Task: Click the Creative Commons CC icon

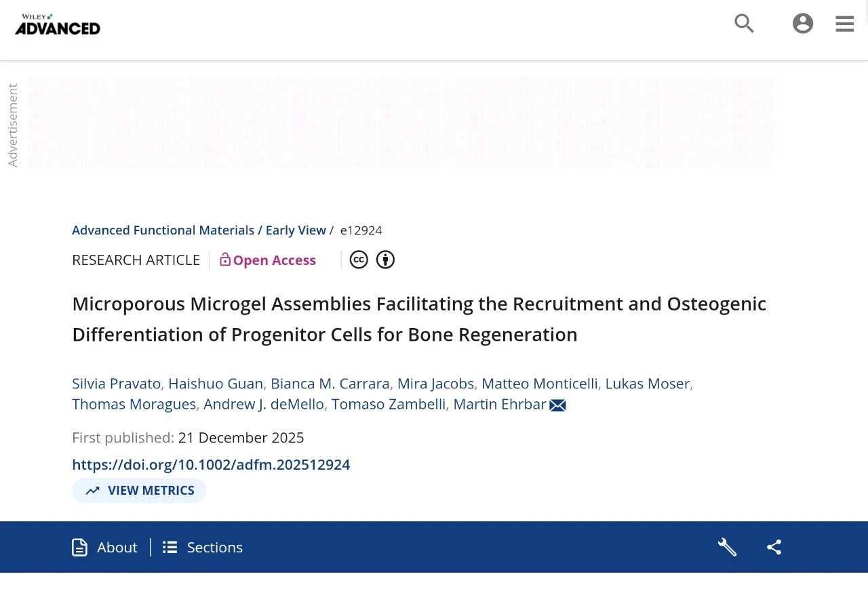Action: coord(359,260)
